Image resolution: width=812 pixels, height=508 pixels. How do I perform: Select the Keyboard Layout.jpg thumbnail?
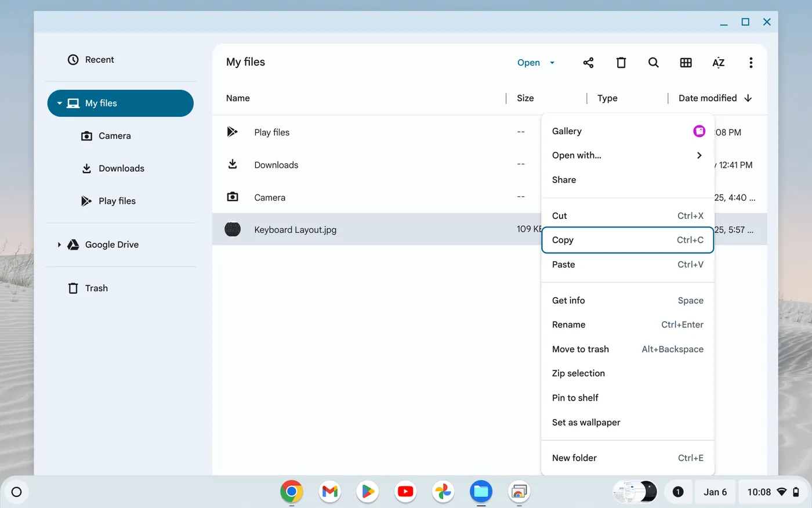tap(233, 229)
